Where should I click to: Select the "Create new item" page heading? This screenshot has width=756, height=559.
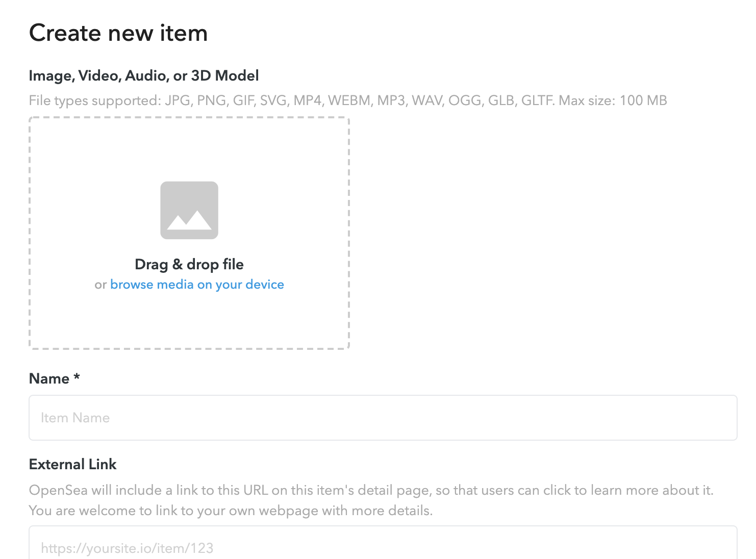pyautogui.click(x=118, y=33)
